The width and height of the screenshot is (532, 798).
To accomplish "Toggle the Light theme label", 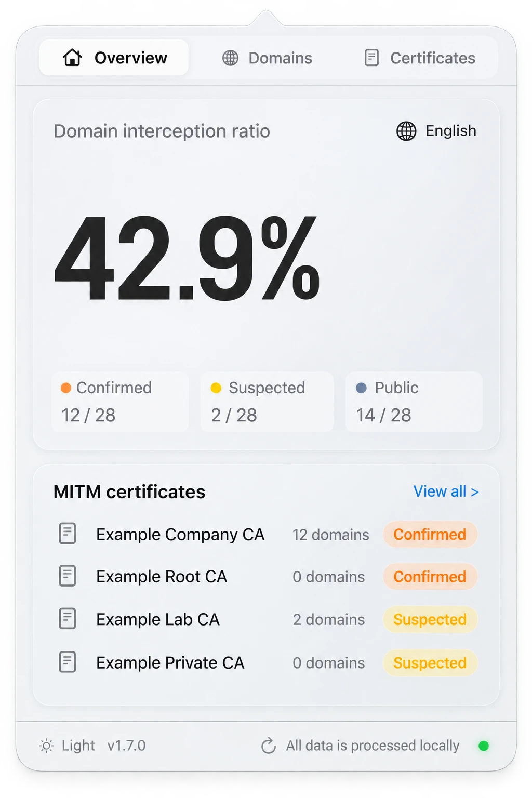I will click(x=78, y=746).
